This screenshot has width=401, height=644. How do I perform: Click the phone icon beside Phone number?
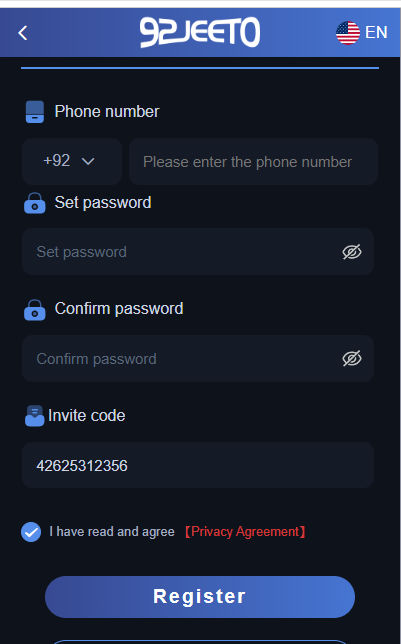pos(35,112)
